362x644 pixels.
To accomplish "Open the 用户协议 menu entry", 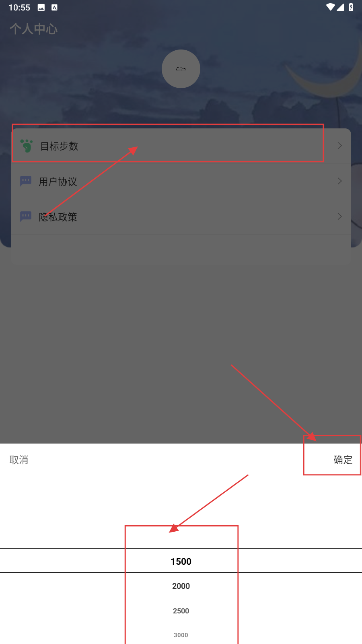I will tap(181, 181).
